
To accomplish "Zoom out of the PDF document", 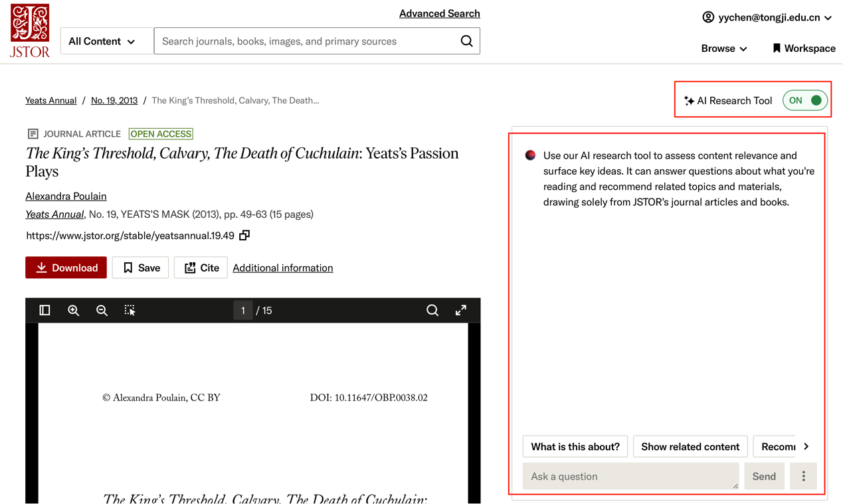I will 102,310.
